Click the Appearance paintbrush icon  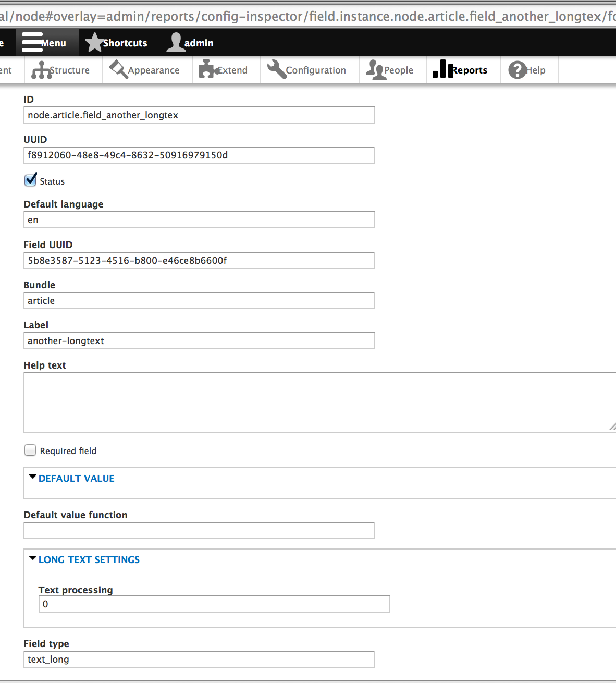pyautogui.click(x=119, y=70)
